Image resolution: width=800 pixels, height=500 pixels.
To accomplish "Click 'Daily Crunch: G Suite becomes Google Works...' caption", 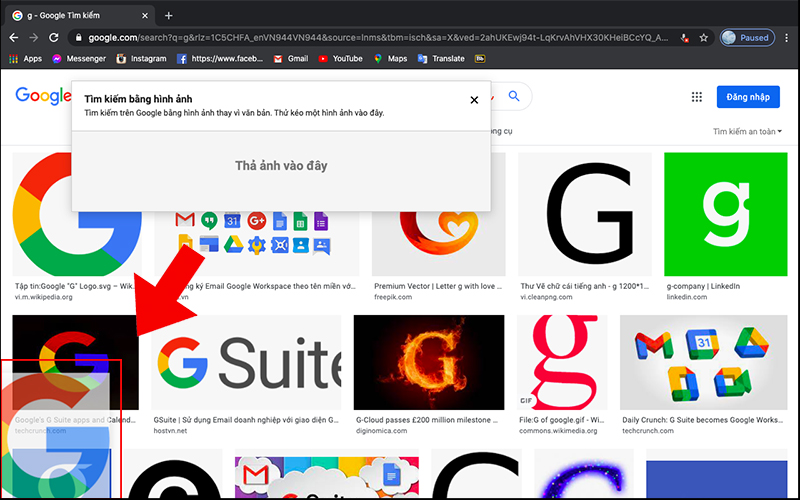I will [x=703, y=420].
